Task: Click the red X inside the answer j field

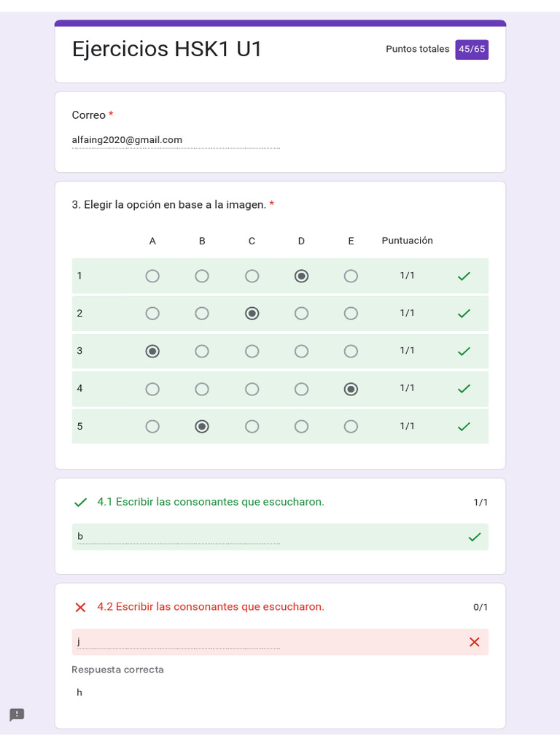Action: pos(474,642)
